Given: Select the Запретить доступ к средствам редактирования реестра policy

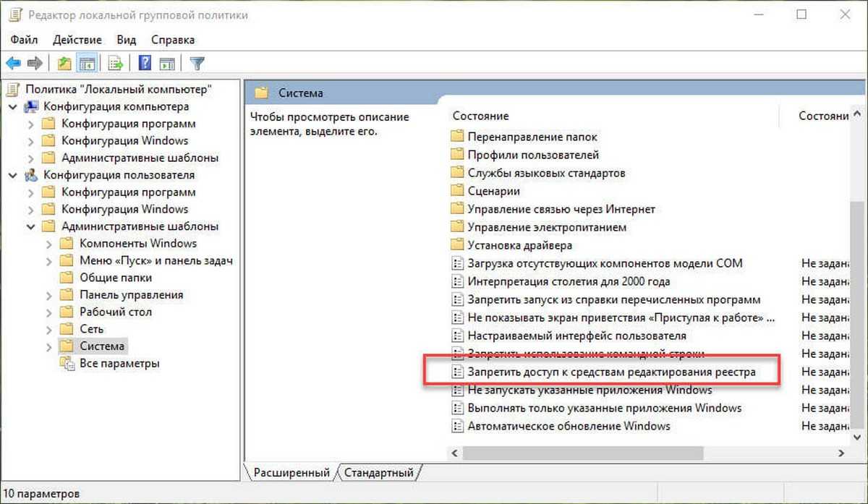Looking at the screenshot, I should tap(611, 372).
